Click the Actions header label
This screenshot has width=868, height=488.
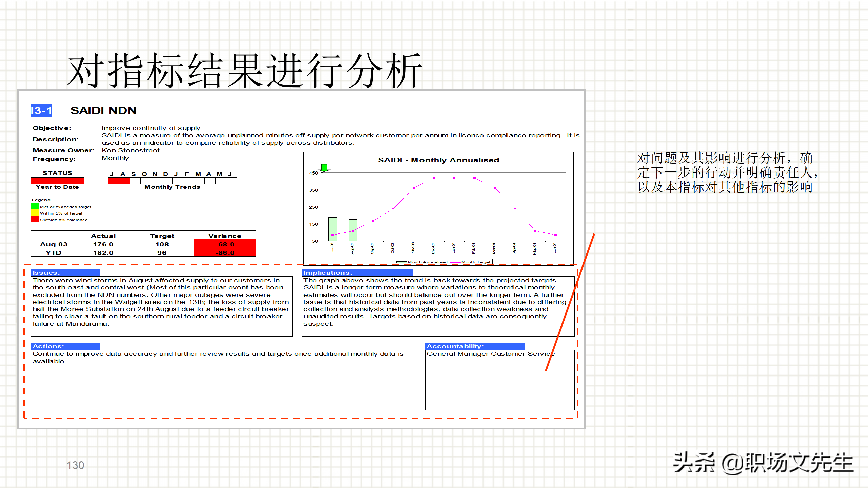pyautogui.click(x=48, y=346)
